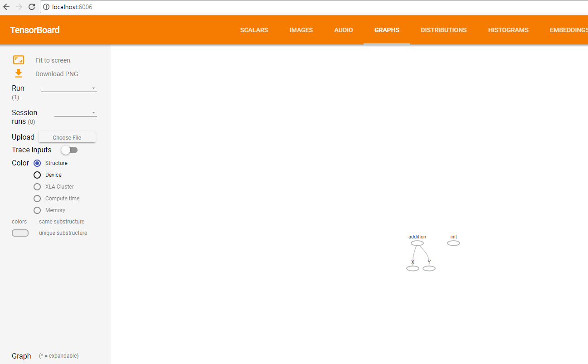Viewport: 588px width, 364px height.
Task: Click the Graph legend heading
Action: [21, 356]
